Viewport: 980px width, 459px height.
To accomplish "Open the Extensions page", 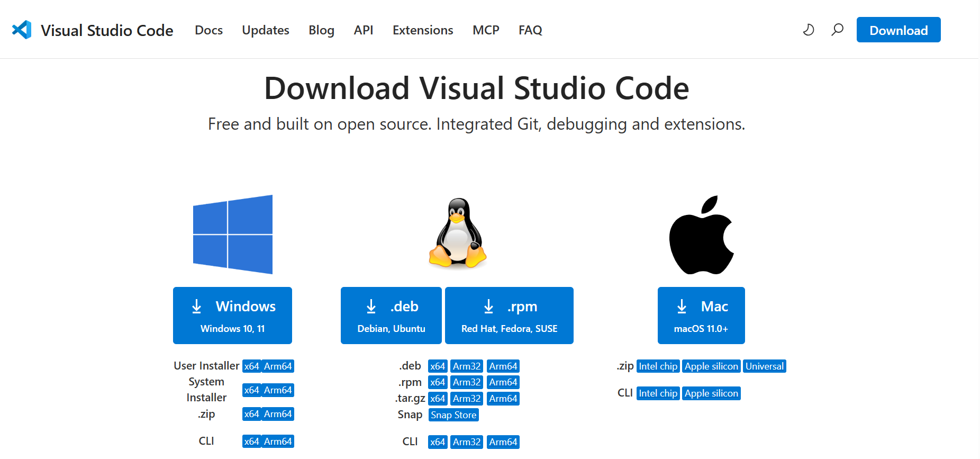I will 423,30.
